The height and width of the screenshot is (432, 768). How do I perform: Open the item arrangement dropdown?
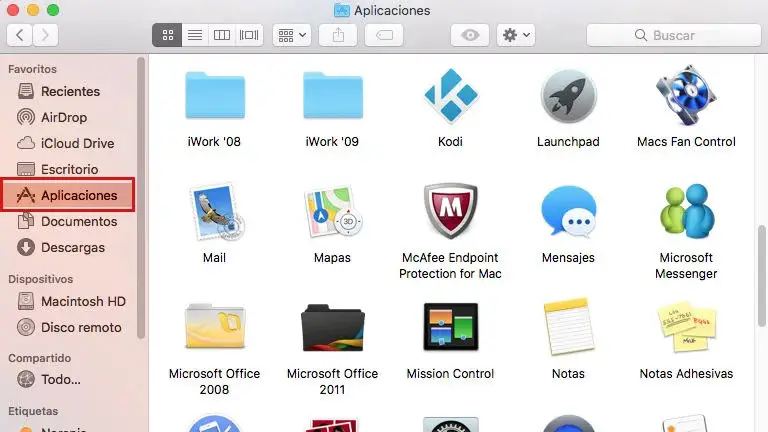point(292,35)
